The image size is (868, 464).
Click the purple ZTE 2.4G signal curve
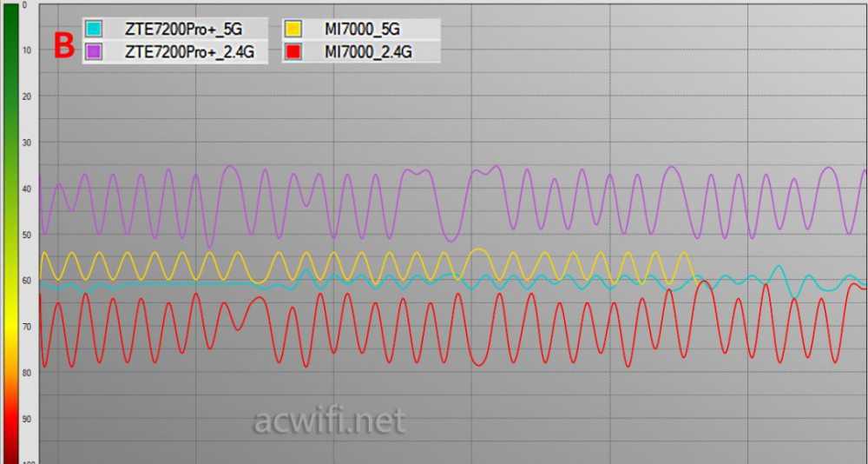point(230,167)
